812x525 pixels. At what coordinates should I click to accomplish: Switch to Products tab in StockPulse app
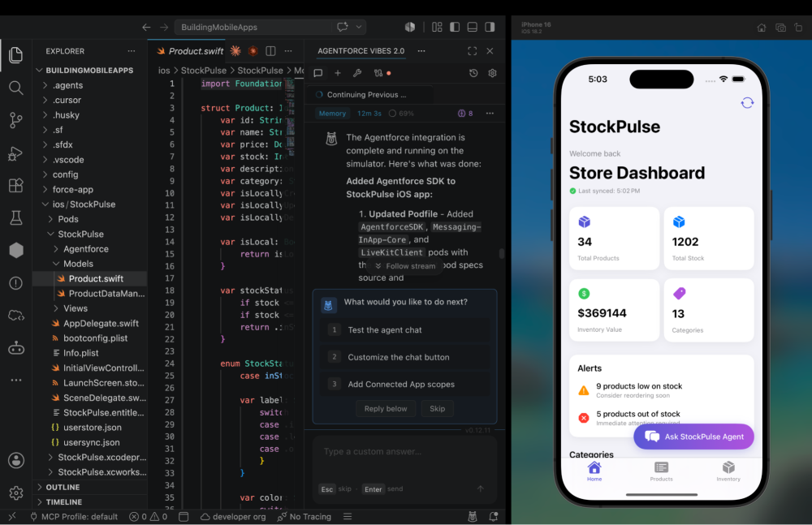point(661,471)
